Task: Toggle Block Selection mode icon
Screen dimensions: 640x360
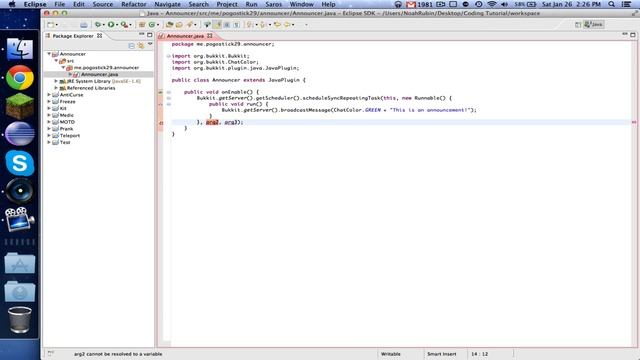Action: [x=227, y=25]
